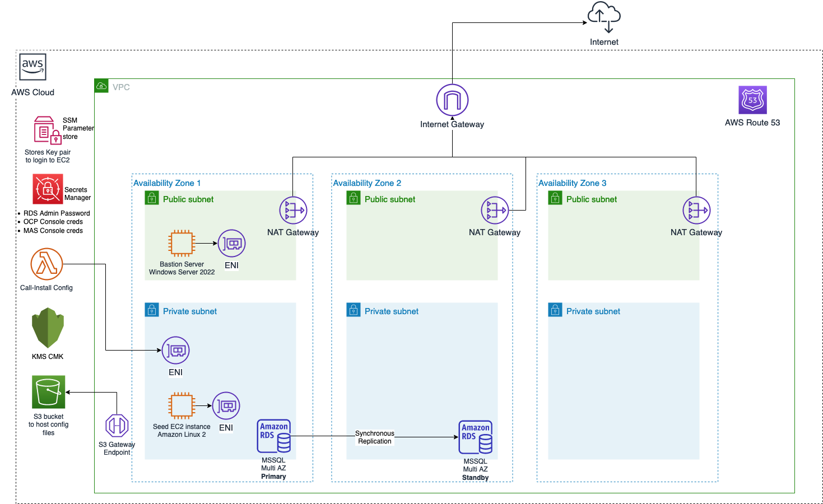Viewport: 823px width, 504px height.
Task: Select the "OCP Console creds" bullet text
Action: click(53, 222)
